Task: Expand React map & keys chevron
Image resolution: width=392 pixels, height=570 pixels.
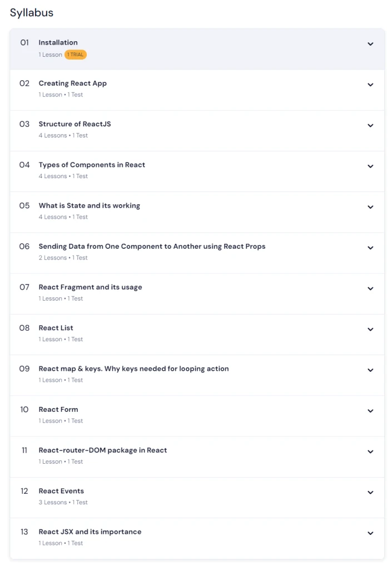Action: coord(370,370)
